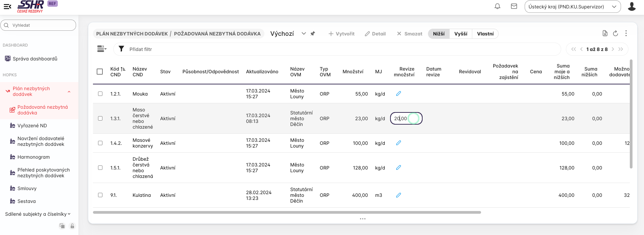Click the horizontal table scrollbar
Screen dimensions: 644x235
(287, 212)
